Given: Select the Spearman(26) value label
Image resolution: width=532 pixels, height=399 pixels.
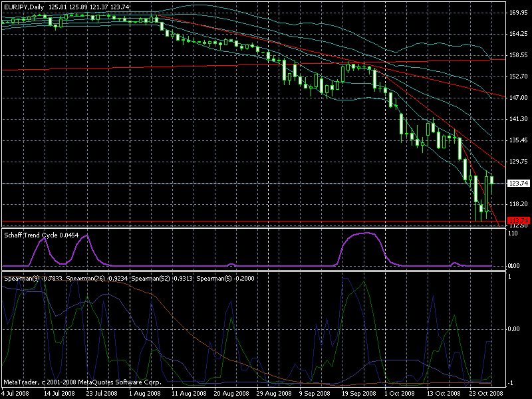Looking at the screenshot, I should [x=97, y=279].
